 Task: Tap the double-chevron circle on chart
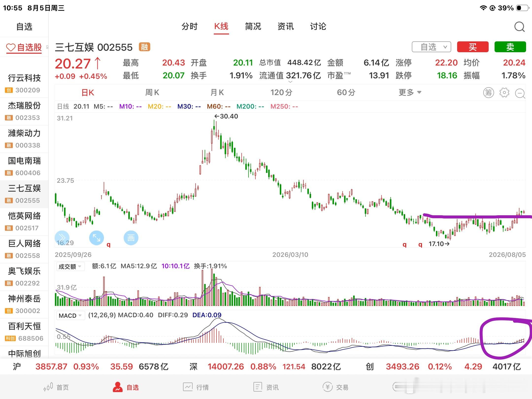[x=62, y=238]
